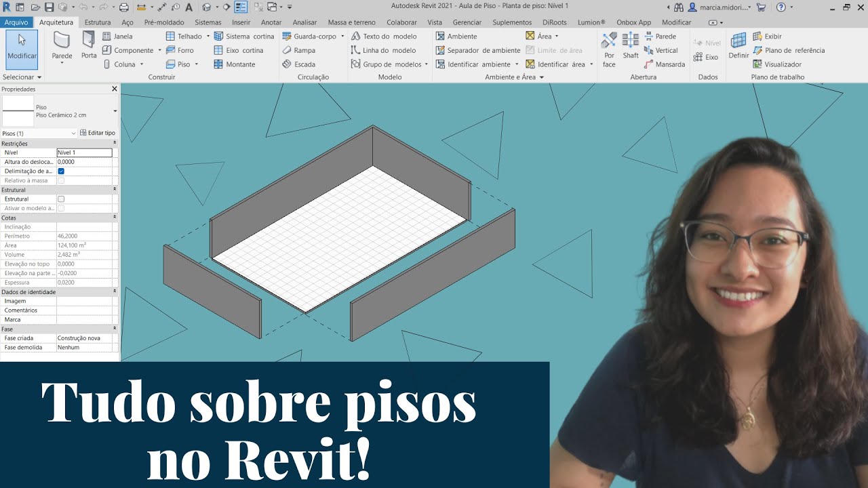Switch to the Inserir tab
Image resolution: width=868 pixels, height=488 pixels.
[241, 22]
